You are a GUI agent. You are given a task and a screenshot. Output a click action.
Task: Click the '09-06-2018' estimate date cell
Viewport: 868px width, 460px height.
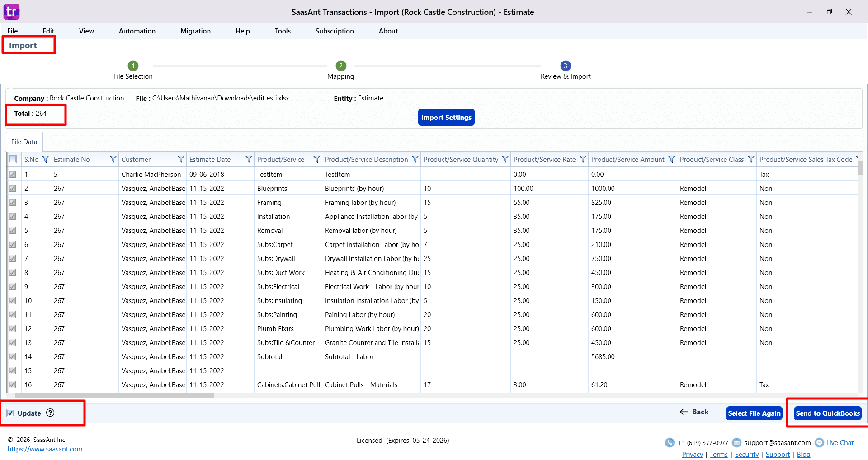[x=220, y=174]
